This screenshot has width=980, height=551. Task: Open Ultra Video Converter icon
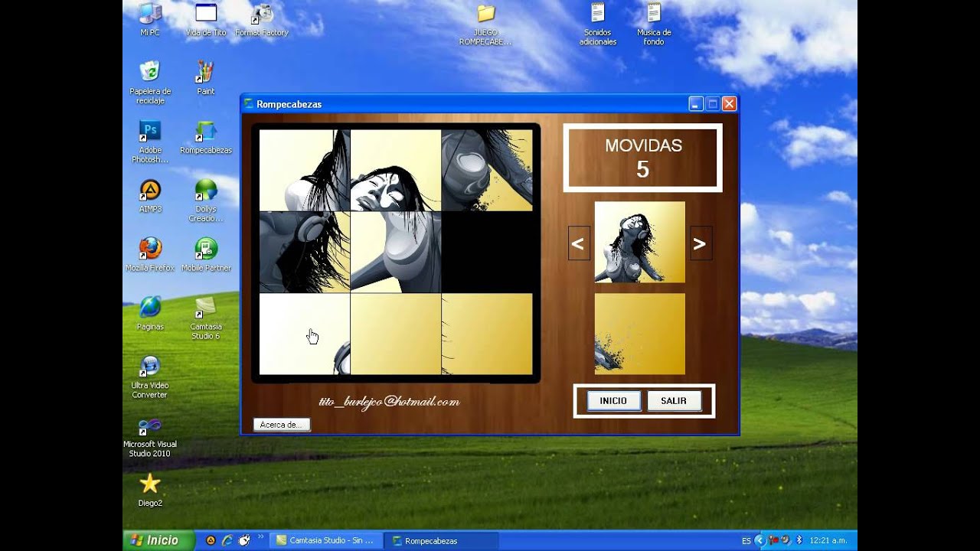click(x=150, y=377)
